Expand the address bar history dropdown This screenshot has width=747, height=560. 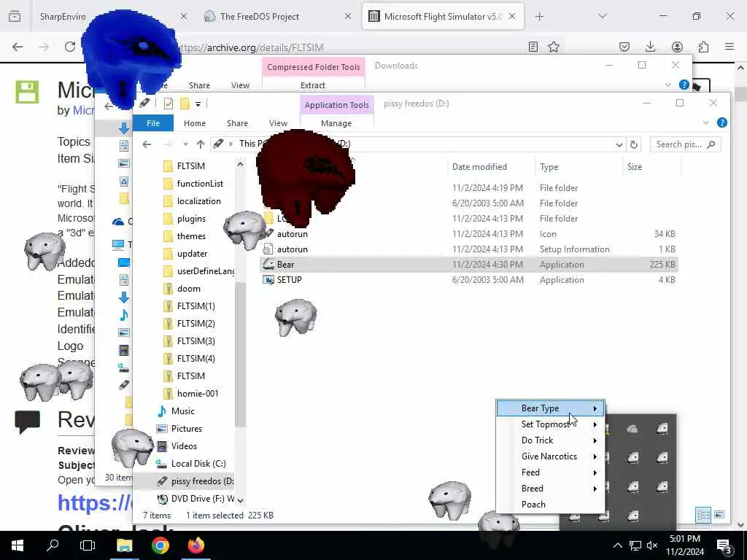click(619, 144)
